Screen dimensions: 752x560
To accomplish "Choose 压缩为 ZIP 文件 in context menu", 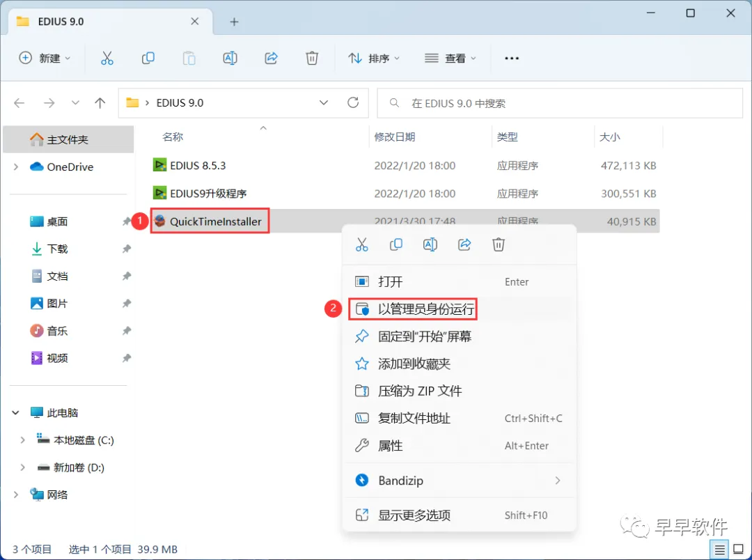I will click(x=460, y=391).
